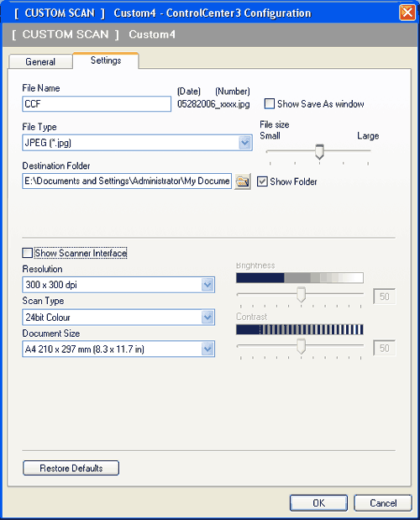Expand the Resolution dropdown showing 300 x 300 dpi

(x=207, y=285)
